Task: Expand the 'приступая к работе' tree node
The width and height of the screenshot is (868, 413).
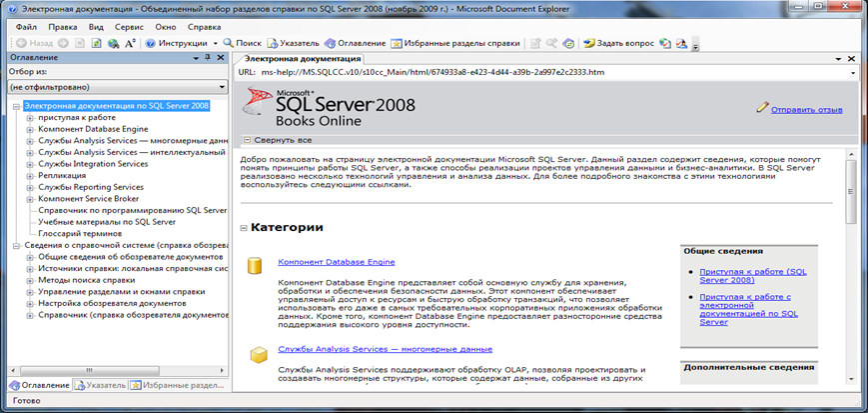Action: [x=30, y=118]
